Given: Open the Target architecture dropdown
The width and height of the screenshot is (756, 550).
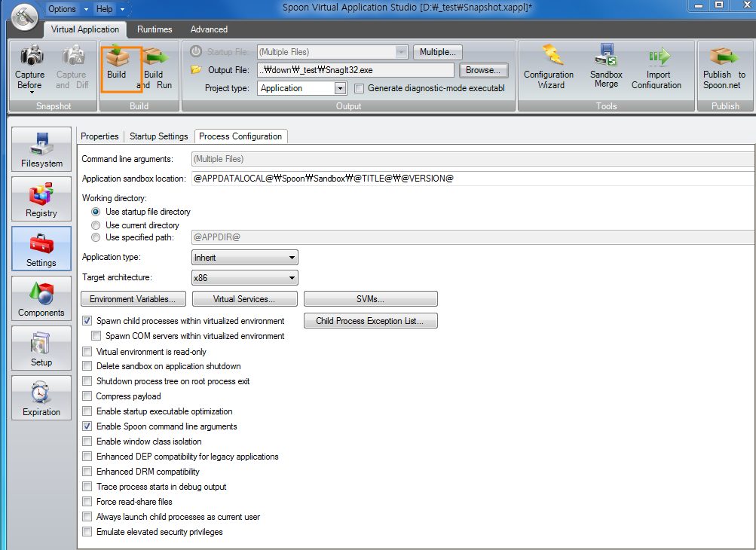Looking at the screenshot, I should click(x=245, y=278).
